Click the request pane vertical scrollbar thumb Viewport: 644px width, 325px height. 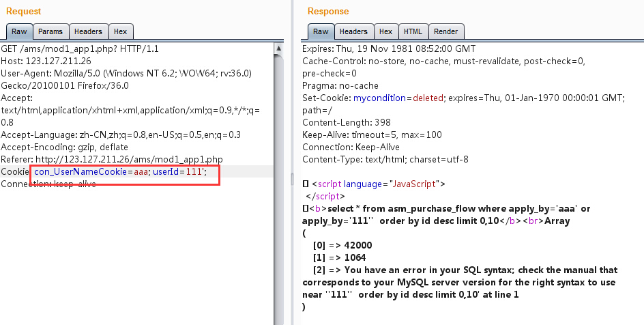click(x=278, y=189)
